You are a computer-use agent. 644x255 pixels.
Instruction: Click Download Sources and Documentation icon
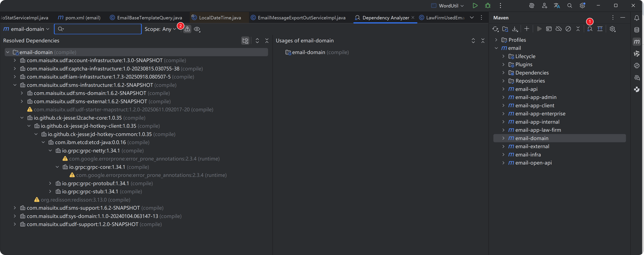(515, 29)
